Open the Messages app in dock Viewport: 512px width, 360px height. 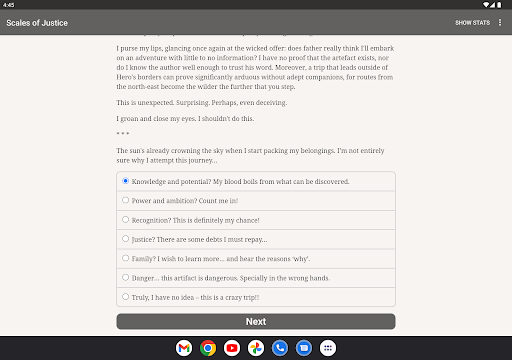(x=304, y=348)
